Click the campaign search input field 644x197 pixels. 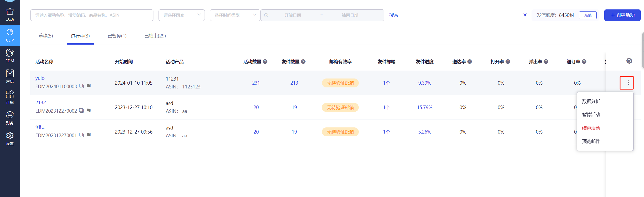tap(92, 15)
